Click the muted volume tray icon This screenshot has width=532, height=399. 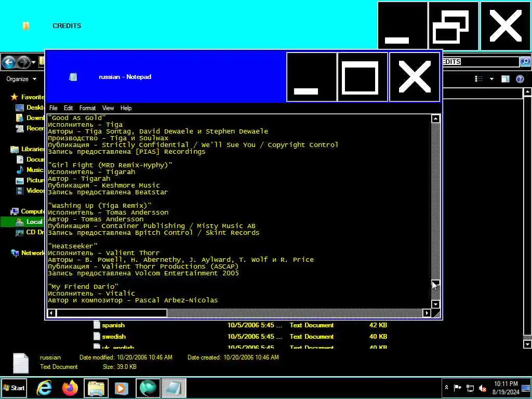(x=483, y=388)
